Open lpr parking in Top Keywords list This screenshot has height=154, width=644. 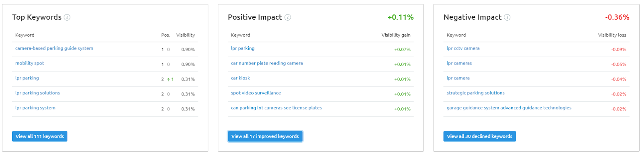pyautogui.click(x=27, y=78)
